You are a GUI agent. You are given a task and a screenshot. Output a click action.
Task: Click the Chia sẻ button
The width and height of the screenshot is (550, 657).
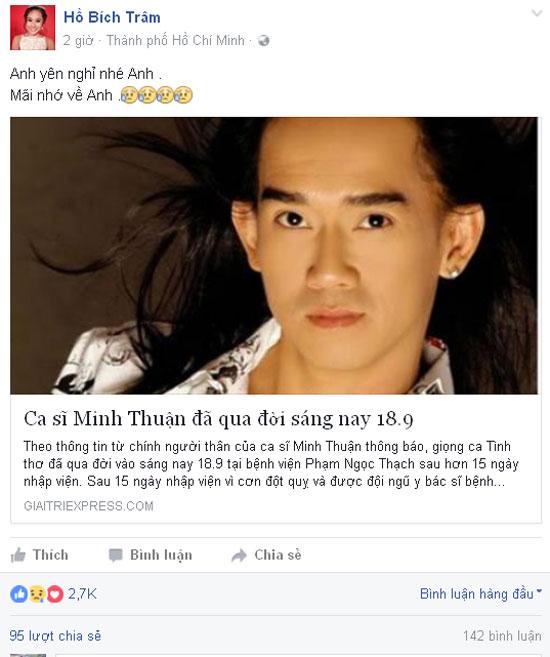[x=266, y=555]
